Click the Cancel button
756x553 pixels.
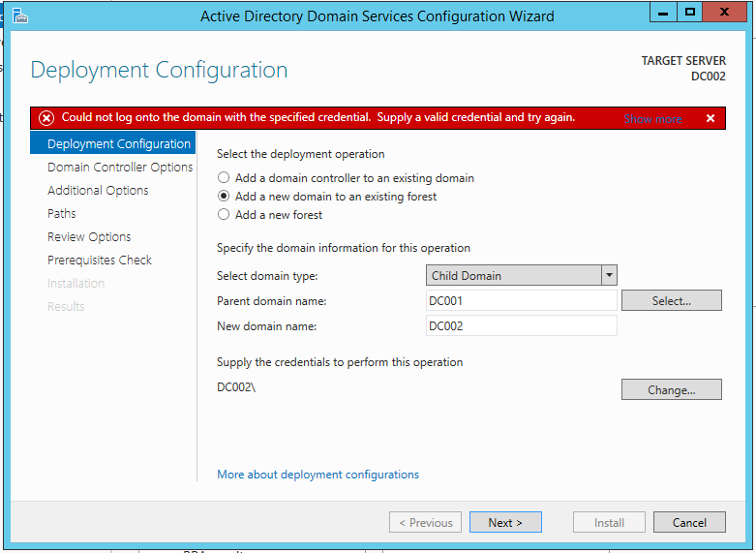[689, 522]
